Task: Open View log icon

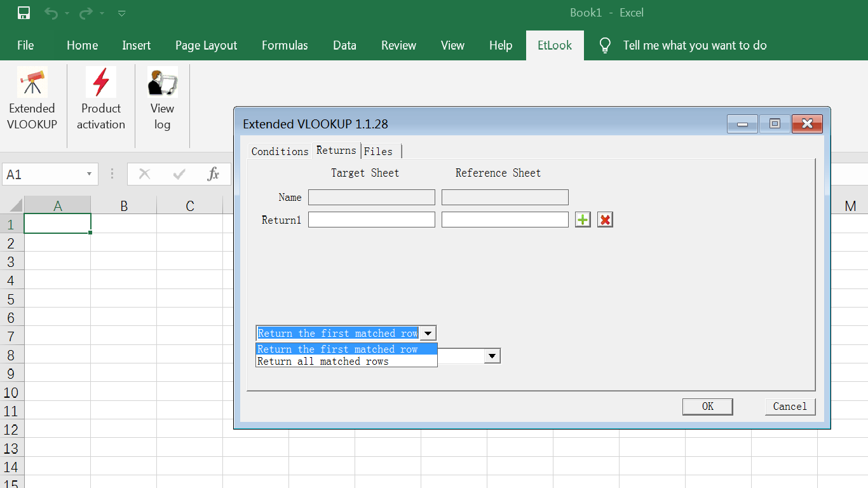Action: [162, 98]
